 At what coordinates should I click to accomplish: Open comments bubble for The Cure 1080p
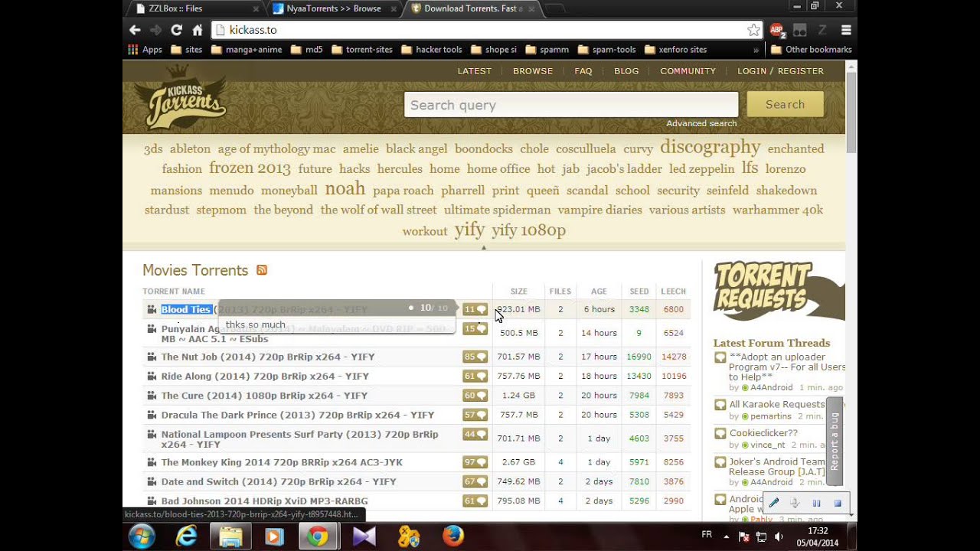pos(475,396)
